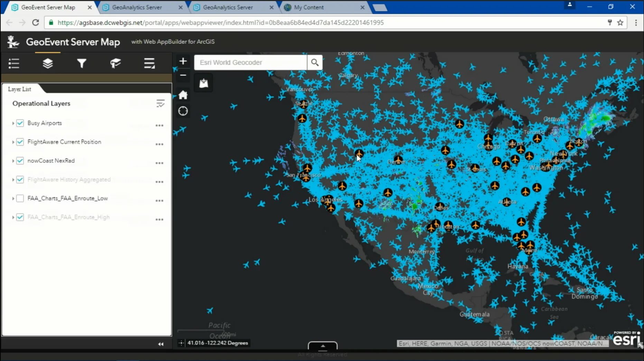The width and height of the screenshot is (644, 361).
Task: Open a new browser tab
Action: [380, 8]
